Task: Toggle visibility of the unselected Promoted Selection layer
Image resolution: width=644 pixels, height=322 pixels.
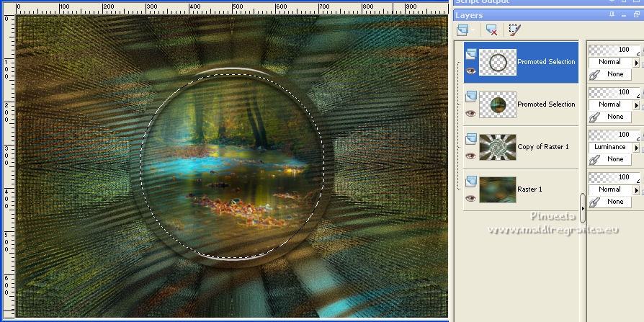Action: 470,113
